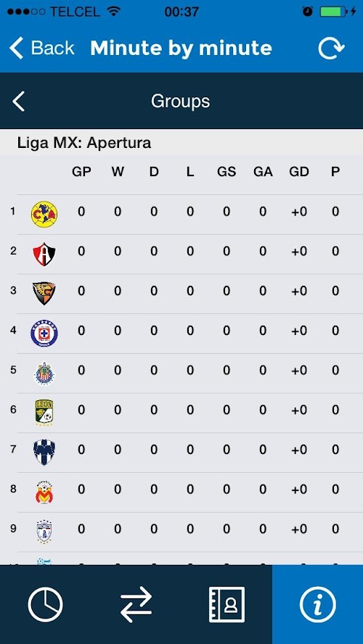Image resolution: width=363 pixels, height=644 pixels.
Task: Tap the Chivas Guadalajara logo
Action: pyautogui.click(x=44, y=373)
